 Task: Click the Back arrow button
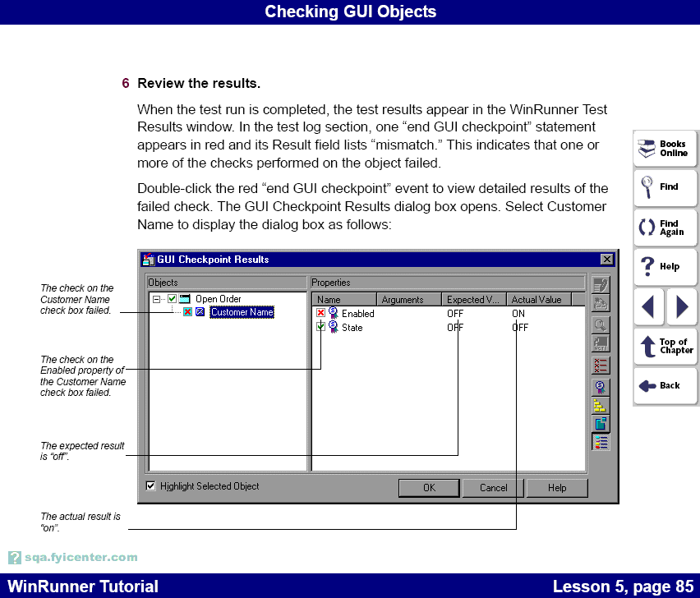665,385
